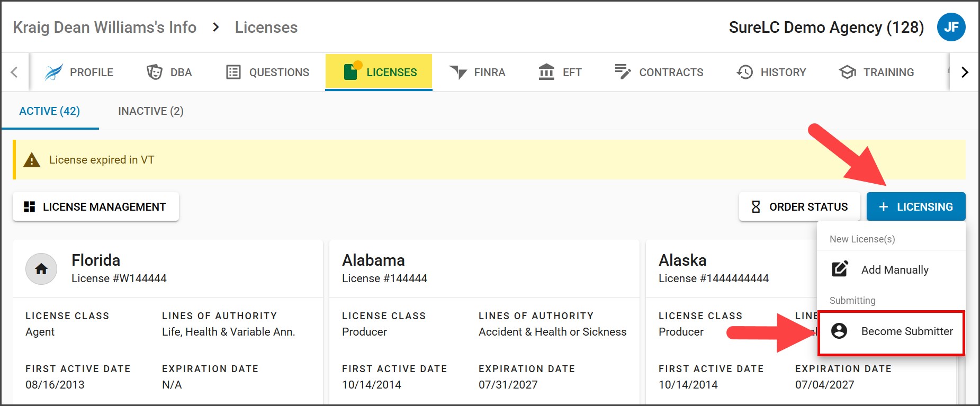980x406 pixels.
Task: Switch to the Active (42) sub-tab
Action: tap(50, 111)
